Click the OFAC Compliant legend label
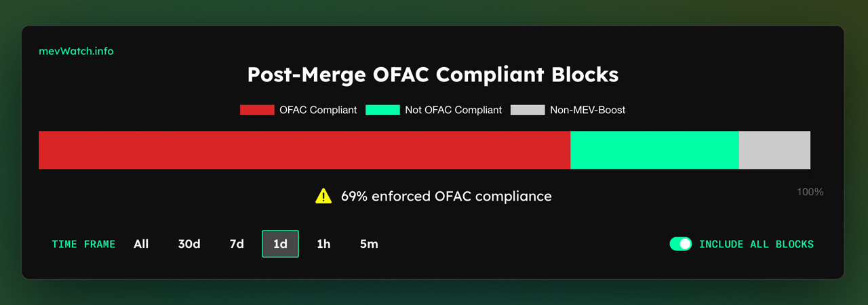 point(318,110)
